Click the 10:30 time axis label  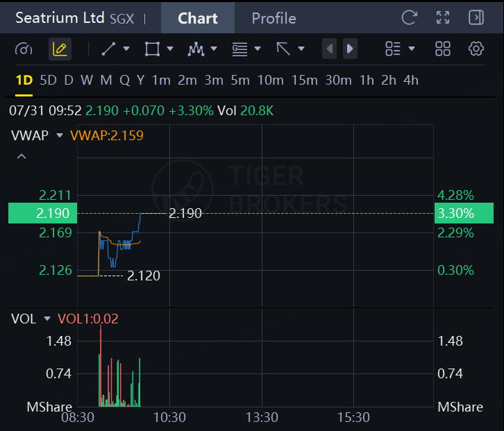click(x=169, y=418)
